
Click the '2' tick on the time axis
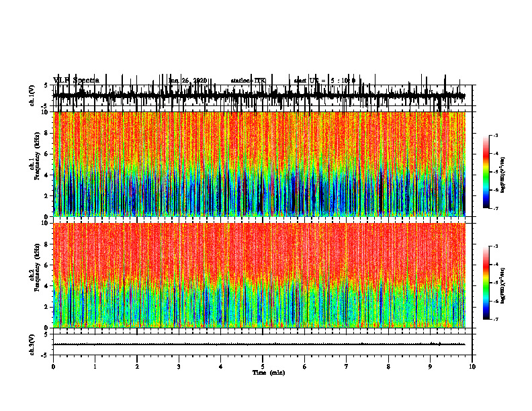137,367
